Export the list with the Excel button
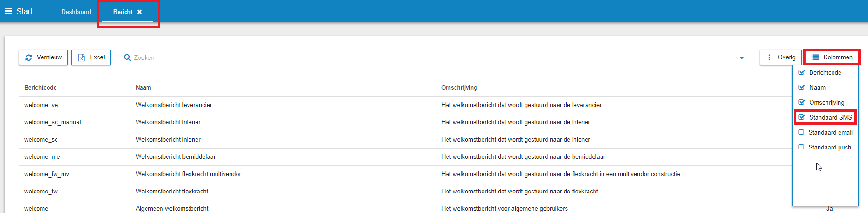Image resolution: width=868 pixels, height=213 pixels. tap(91, 57)
